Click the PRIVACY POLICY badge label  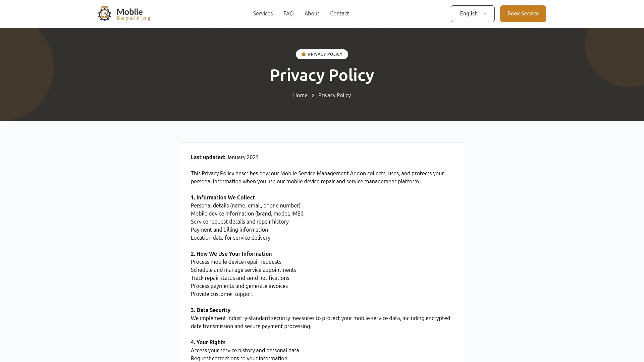325,54
